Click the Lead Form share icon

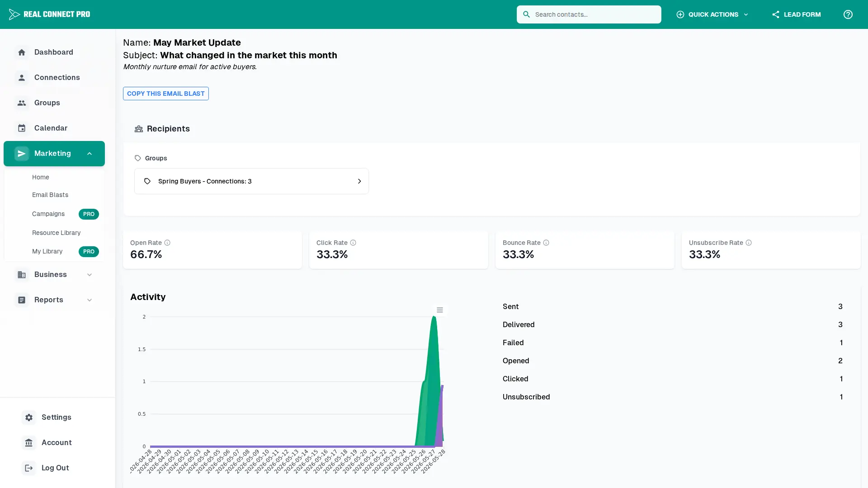coord(775,14)
